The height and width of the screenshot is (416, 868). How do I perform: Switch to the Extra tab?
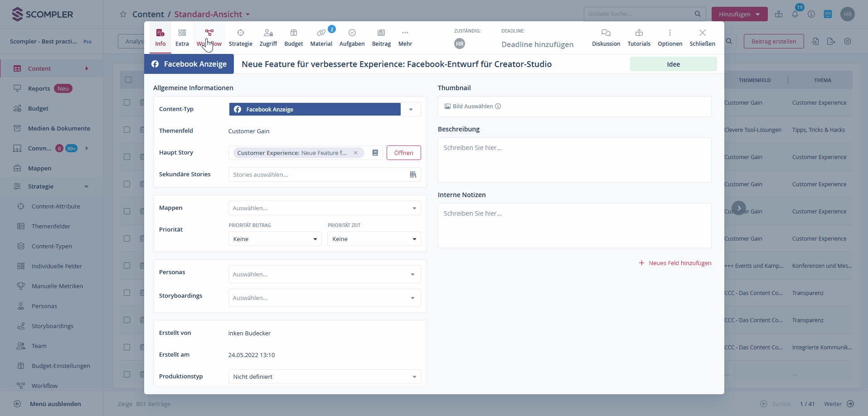tap(182, 37)
